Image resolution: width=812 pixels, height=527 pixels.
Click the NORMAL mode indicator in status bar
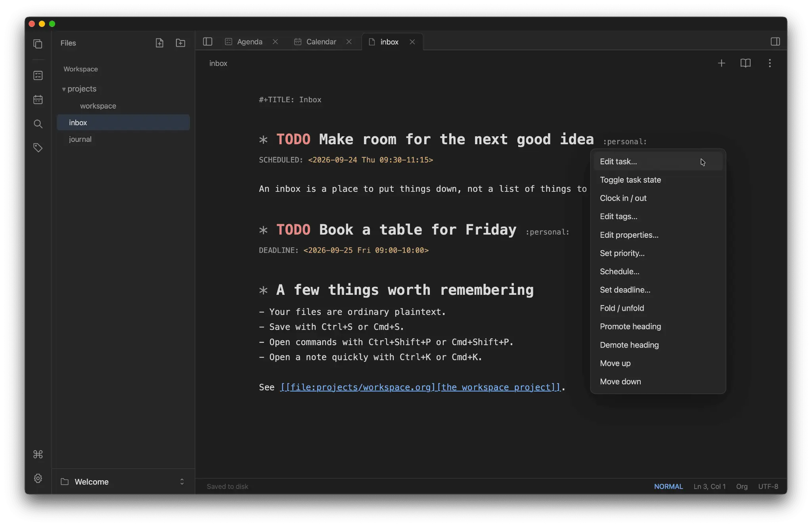pos(668,486)
